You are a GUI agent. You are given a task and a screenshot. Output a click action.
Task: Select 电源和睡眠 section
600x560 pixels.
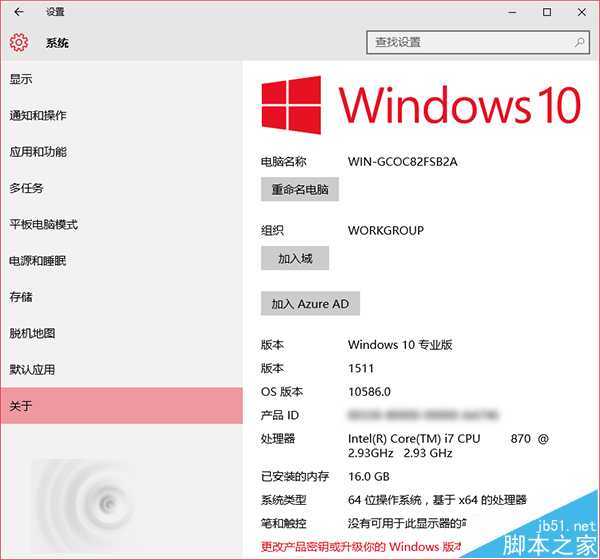[121, 261]
